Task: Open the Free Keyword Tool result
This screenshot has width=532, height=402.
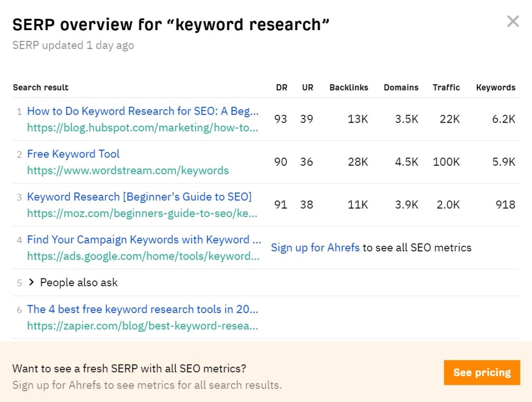Action: (73, 154)
